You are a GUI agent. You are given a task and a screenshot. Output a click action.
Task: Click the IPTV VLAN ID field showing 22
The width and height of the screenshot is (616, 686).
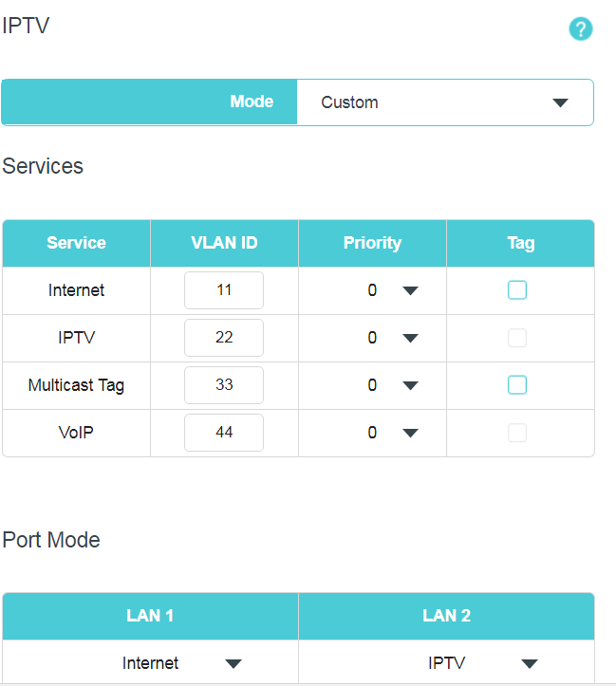224,338
